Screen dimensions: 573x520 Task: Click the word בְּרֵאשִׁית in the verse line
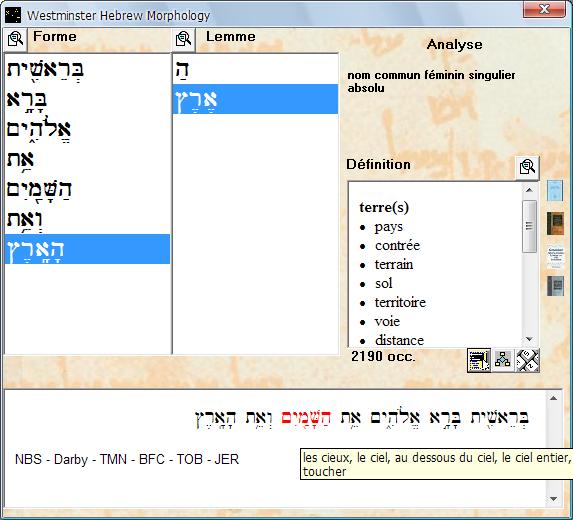point(500,418)
